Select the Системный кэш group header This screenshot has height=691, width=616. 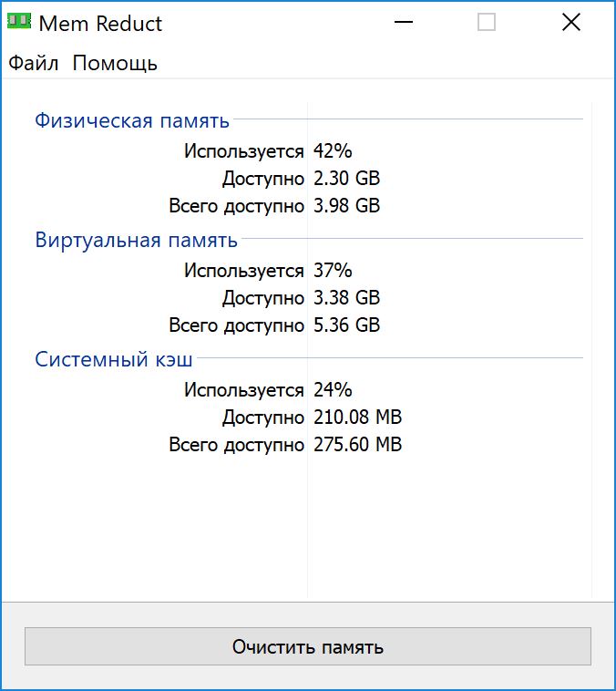click(x=114, y=359)
